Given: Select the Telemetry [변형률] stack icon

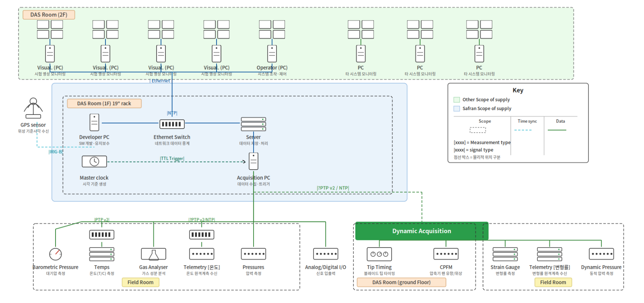Looking at the screenshot, I should point(549,254).
